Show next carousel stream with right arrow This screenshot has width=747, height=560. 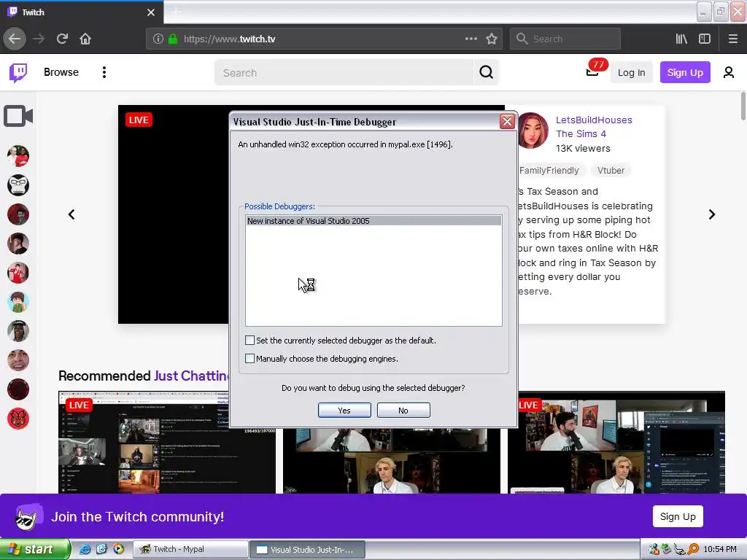pos(712,215)
